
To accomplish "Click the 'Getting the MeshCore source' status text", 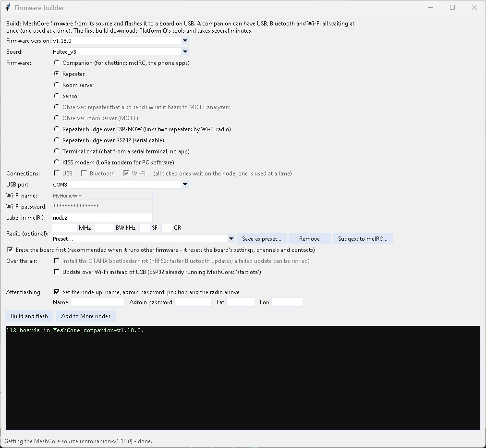I will [78, 441].
